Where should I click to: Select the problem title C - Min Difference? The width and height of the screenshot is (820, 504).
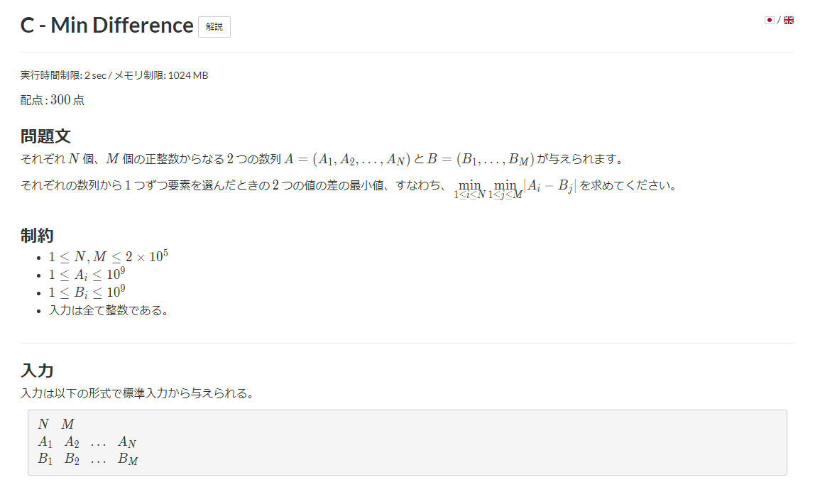pyautogui.click(x=106, y=25)
